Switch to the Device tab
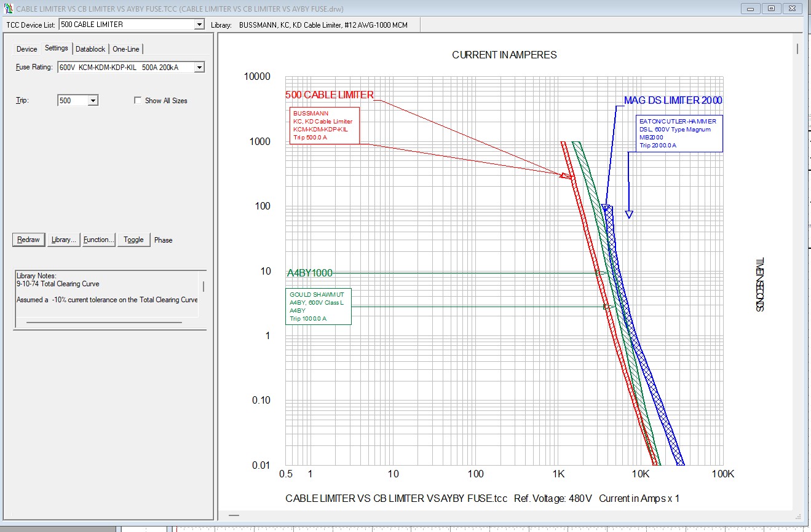811x532 pixels. tap(26, 49)
